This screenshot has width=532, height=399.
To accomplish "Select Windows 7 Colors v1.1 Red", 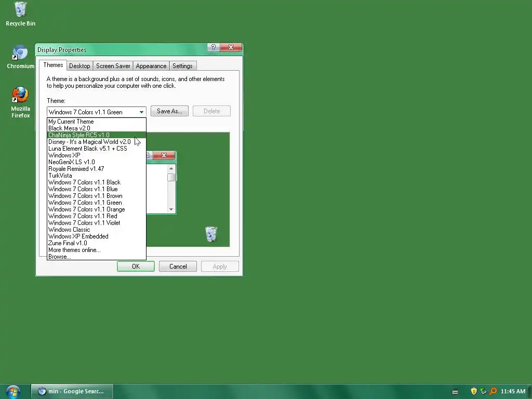I will coord(97,216).
